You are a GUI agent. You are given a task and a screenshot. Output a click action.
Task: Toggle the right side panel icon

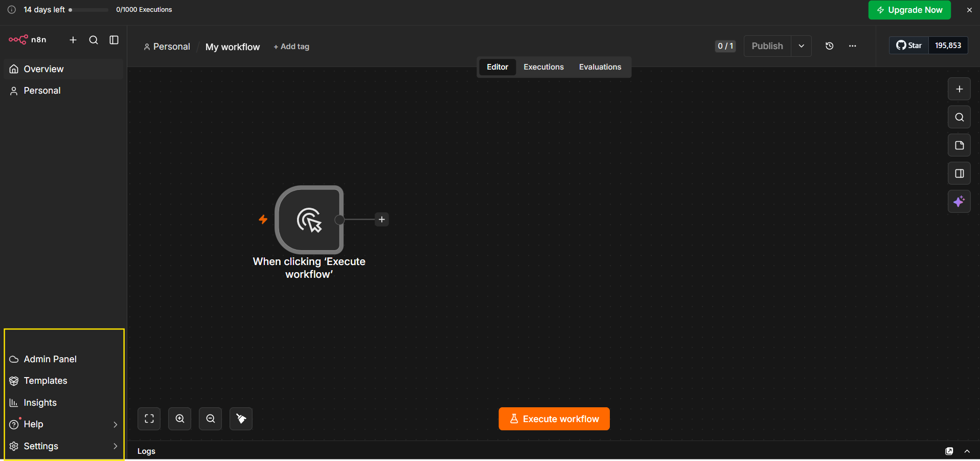(959, 173)
